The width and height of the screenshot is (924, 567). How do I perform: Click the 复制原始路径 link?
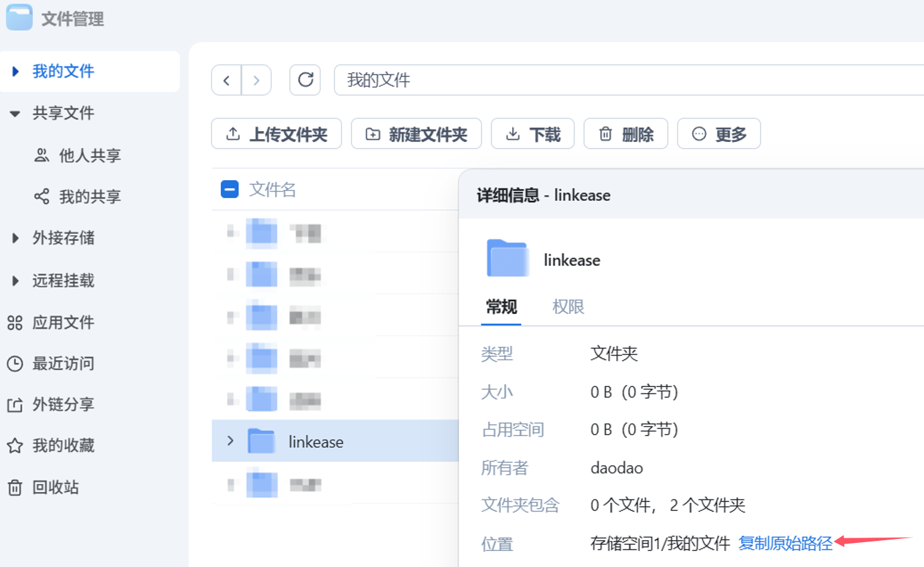785,543
